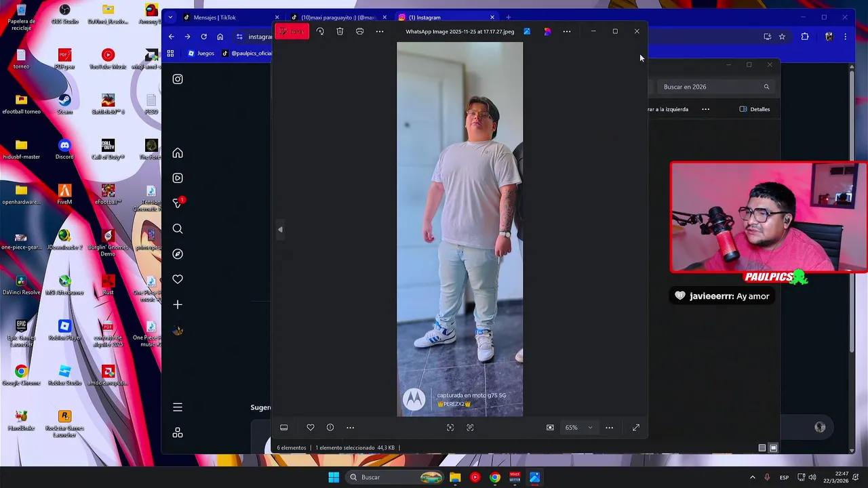Open the Windows Start menu
This screenshot has height=488, width=868.
pos(334,477)
